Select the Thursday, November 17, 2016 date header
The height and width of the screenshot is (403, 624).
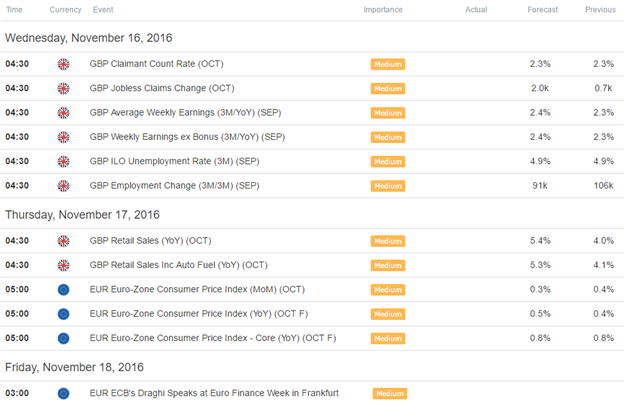coord(82,215)
